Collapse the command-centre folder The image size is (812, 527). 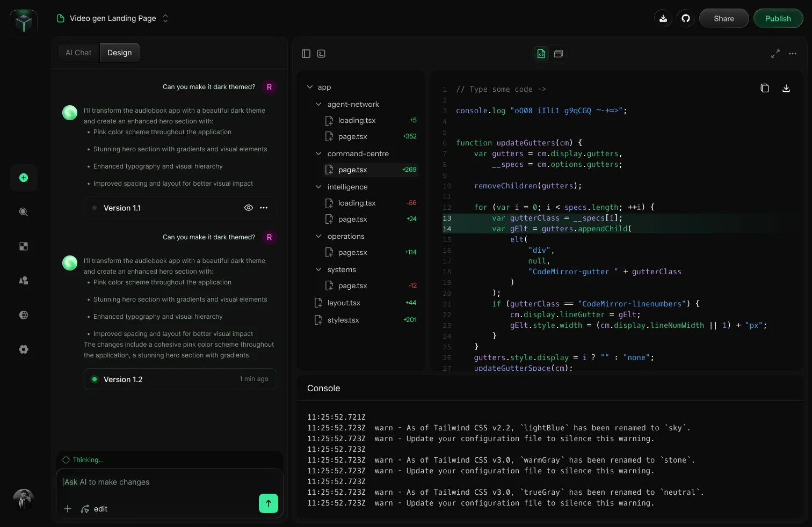tap(318, 153)
